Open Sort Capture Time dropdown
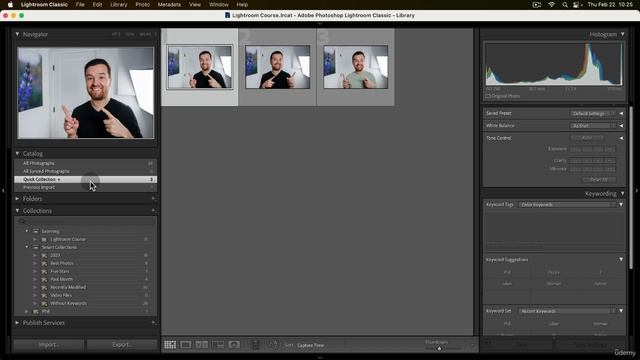Viewport: 640px width, 360px height. pyautogui.click(x=311, y=345)
